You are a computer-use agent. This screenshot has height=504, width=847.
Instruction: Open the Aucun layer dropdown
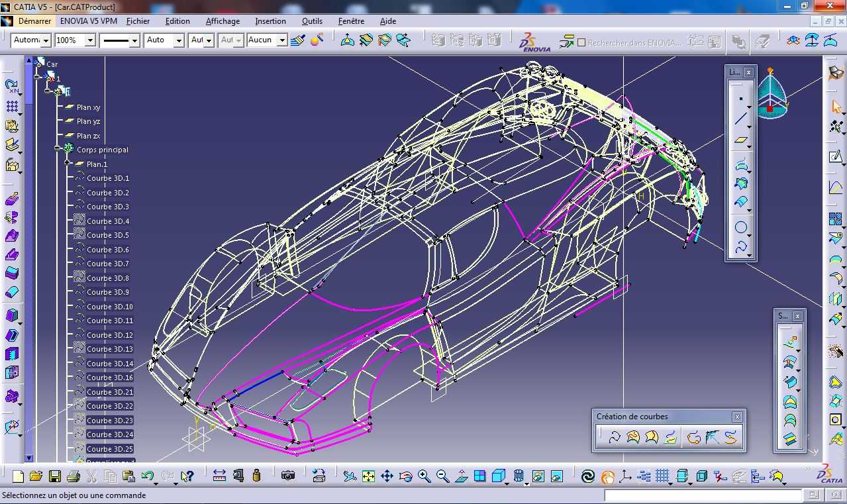click(282, 40)
